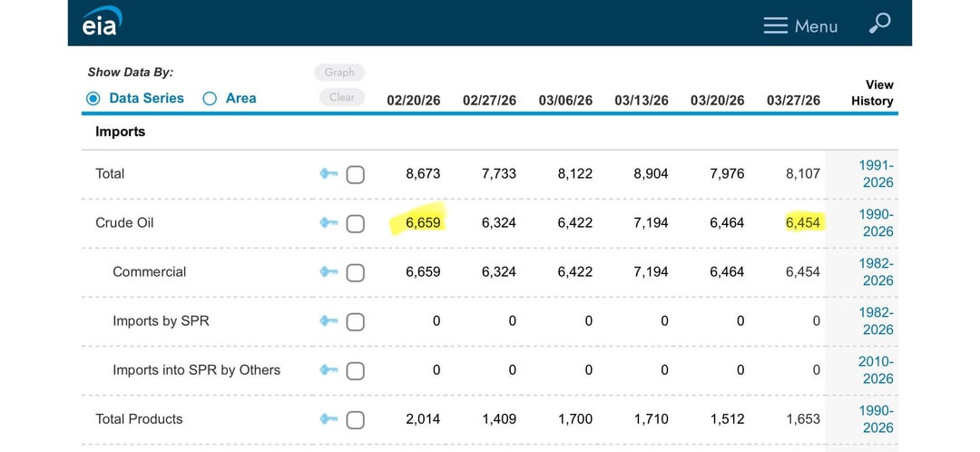
Task: Click the EIA logo
Action: point(102,23)
